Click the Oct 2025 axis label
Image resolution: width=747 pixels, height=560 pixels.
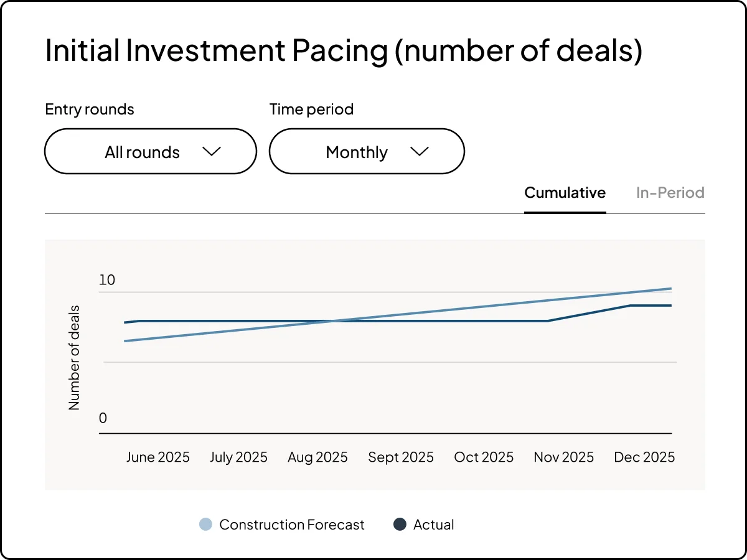point(484,457)
